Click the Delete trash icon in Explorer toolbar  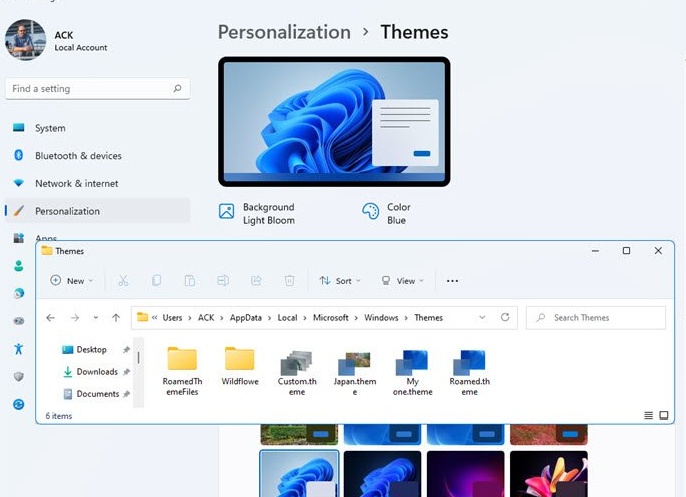click(289, 280)
